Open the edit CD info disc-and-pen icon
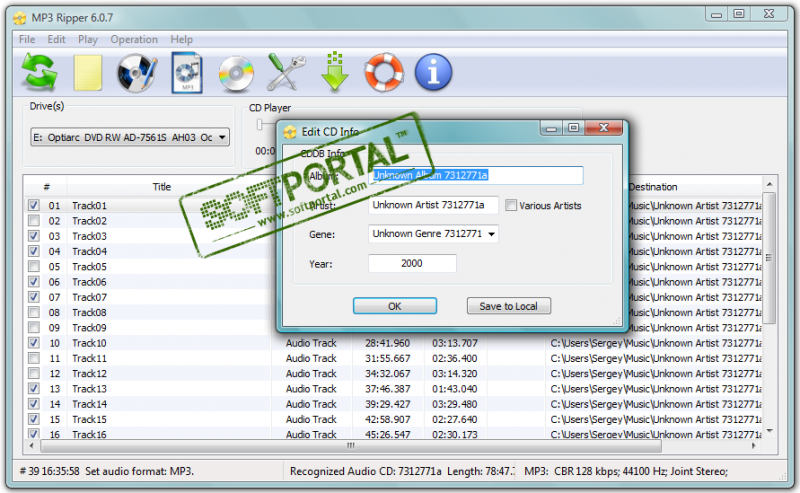The image size is (800, 493). 137,73
